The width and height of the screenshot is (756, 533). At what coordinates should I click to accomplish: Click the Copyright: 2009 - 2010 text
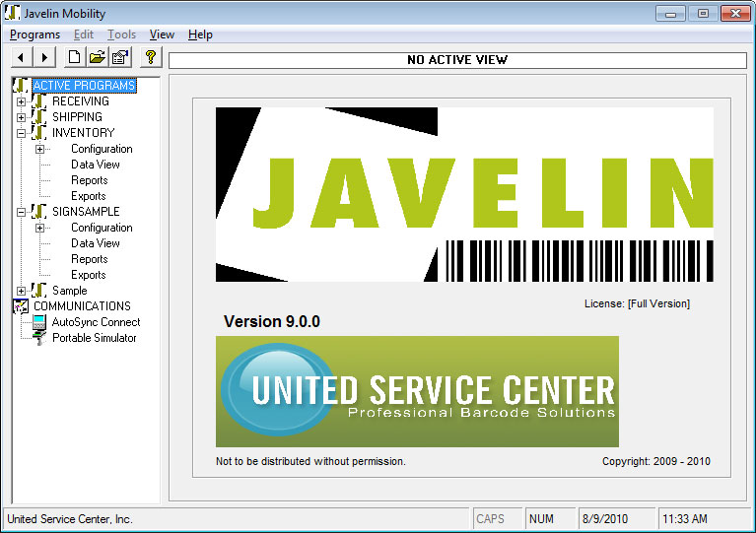(x=656, y=461)
